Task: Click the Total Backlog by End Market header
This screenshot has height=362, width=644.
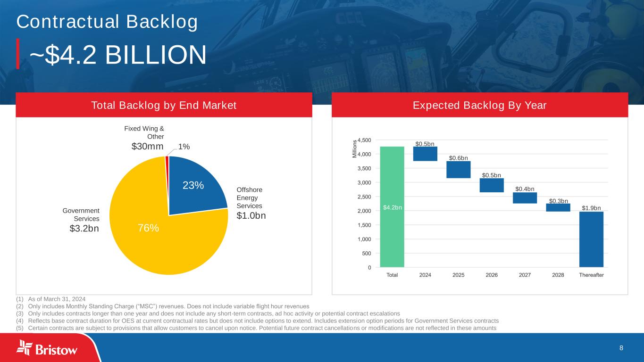Action: 164,105
